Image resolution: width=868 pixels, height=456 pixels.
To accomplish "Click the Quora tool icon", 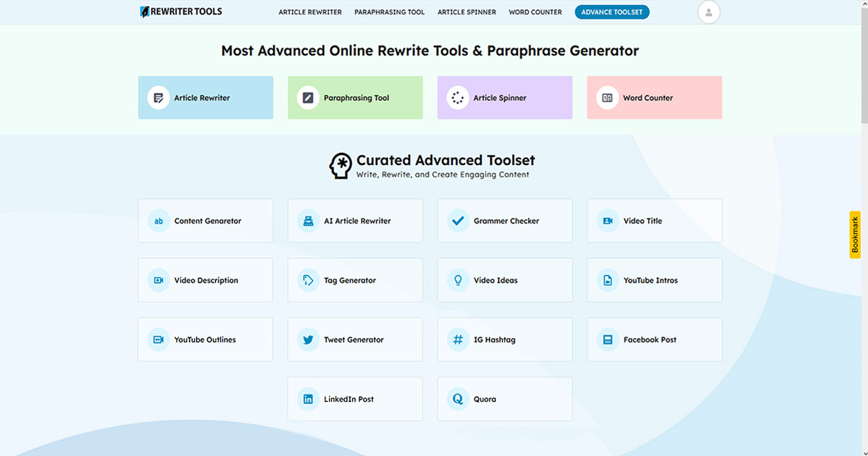I will coord(457,399).
